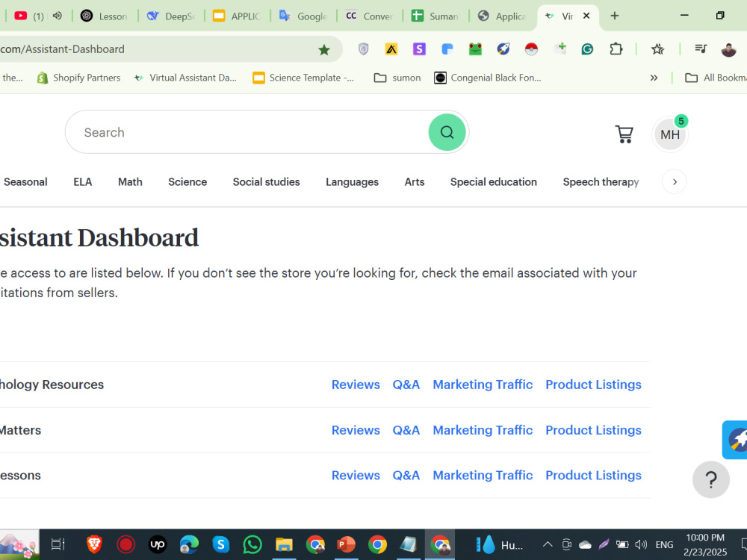Click the green search magnifier button
This screenshot has width=747, height=560.
(447, 132)
